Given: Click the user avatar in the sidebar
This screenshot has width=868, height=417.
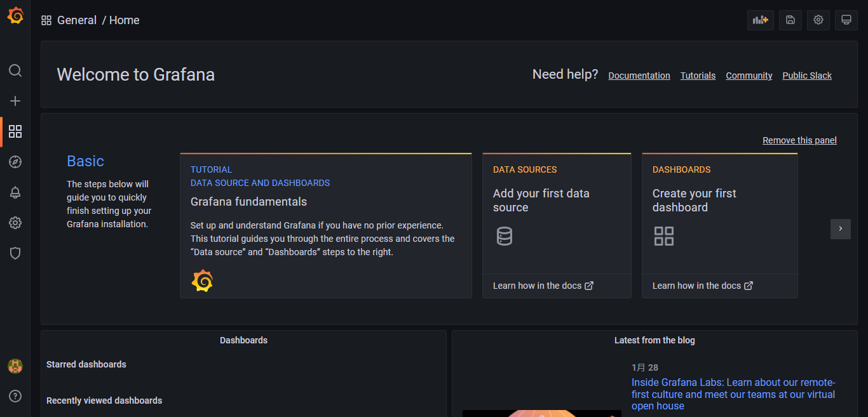Looking at the screenshot, I should (15, 366).
